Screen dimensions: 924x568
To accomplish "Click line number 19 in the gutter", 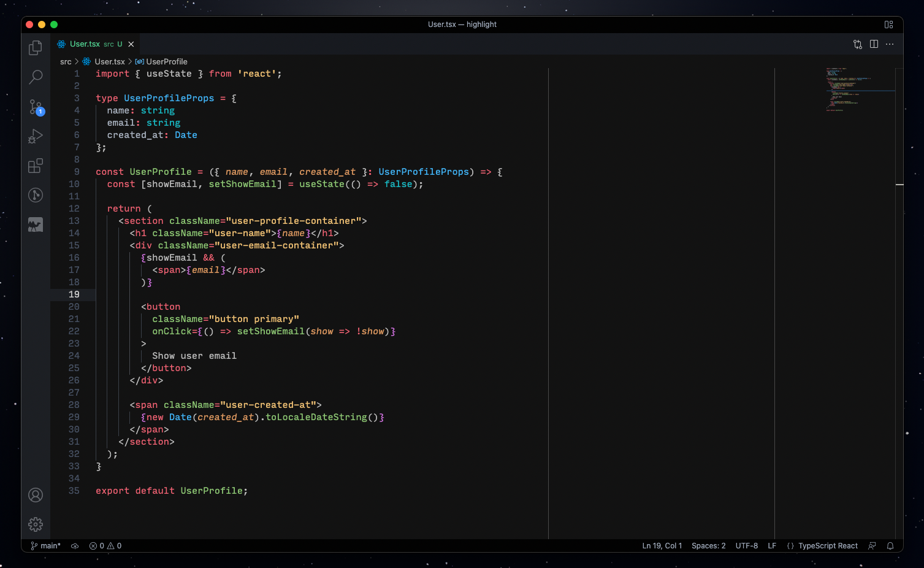I will pos(74,294).
